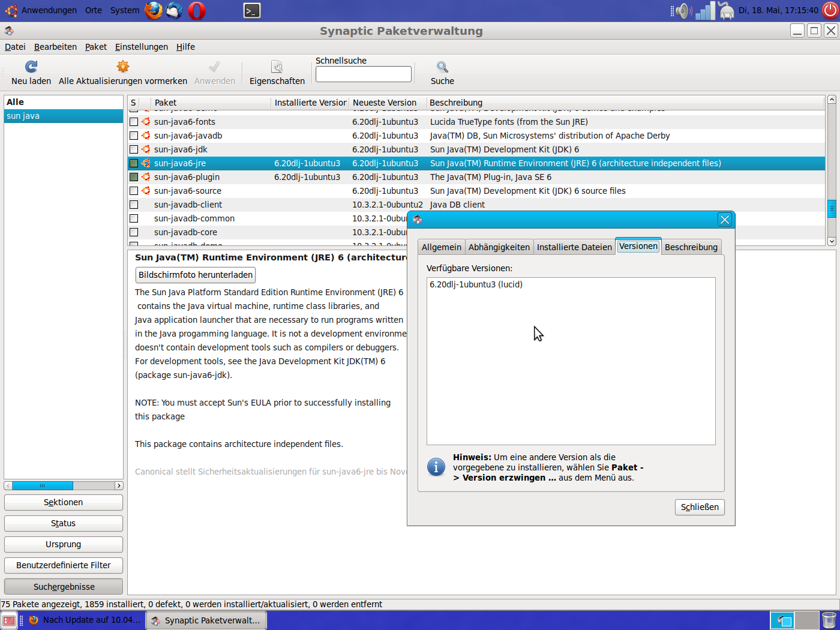Image resolution: width=840 pixels, height=630 pixels.
Task: Click the left pane horizontal scrollbar thumb
Action: [x=43, y=485]
